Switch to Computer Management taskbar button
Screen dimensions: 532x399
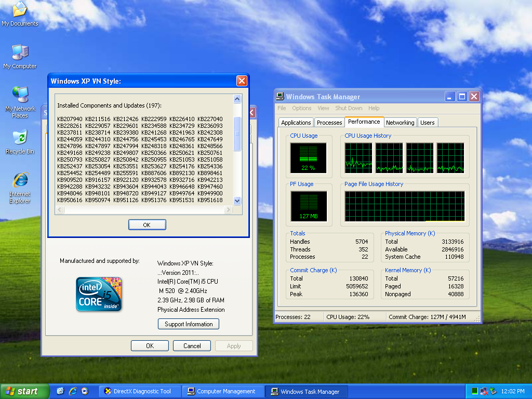223,391
